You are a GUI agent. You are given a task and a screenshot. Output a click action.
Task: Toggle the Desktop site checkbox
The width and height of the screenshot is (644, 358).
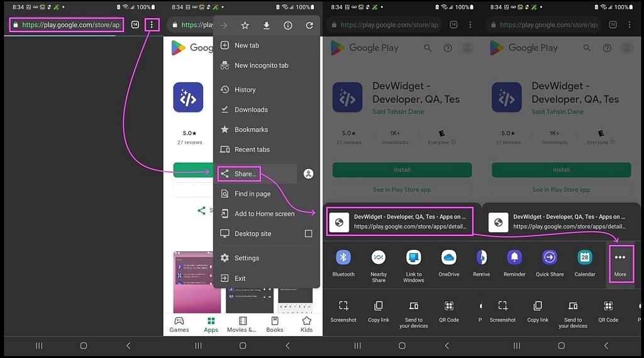[x=308, y=234]
